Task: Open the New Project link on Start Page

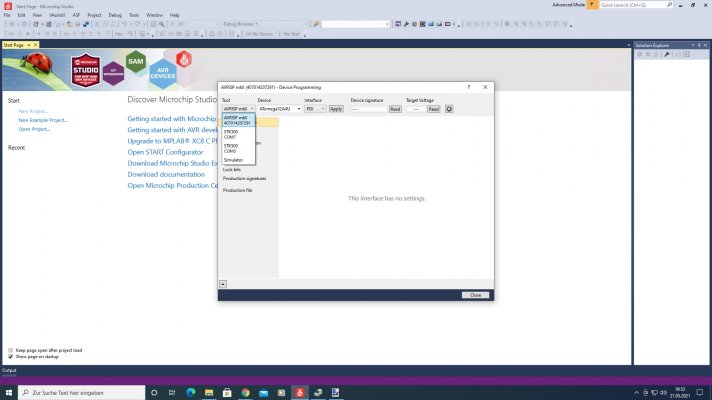Action: [33, 111]
